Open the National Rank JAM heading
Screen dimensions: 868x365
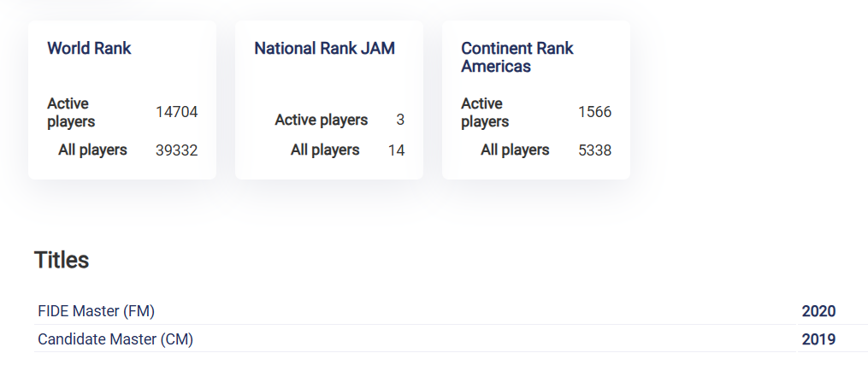pos(324,48)
